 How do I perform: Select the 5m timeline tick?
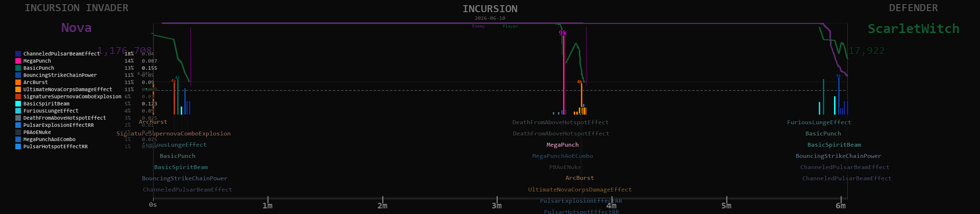(726, 206)
